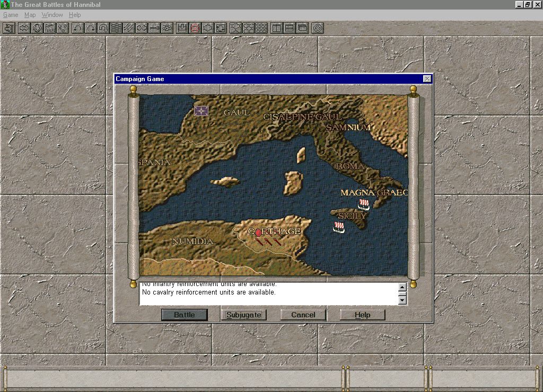Click the MAGNA GRAEC label on the map
The image size is (543, 392).
click(374, 193)
